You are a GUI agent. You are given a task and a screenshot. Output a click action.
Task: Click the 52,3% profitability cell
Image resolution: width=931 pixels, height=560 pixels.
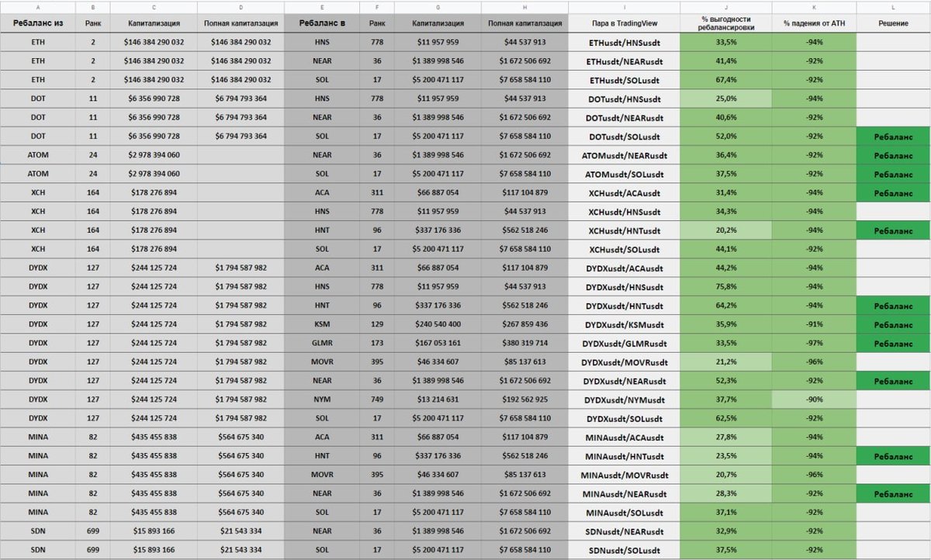(725, 381)
